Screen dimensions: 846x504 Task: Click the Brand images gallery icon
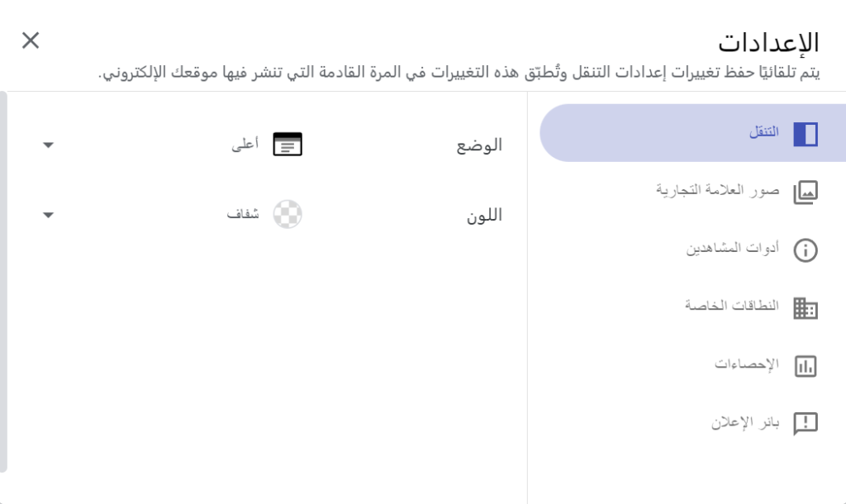[806, 193]
